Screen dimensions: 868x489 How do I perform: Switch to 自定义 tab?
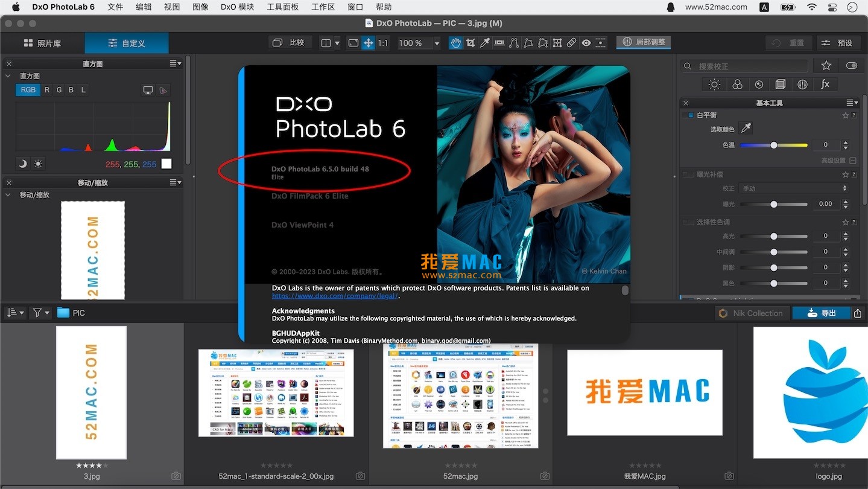tap(127, 43)
